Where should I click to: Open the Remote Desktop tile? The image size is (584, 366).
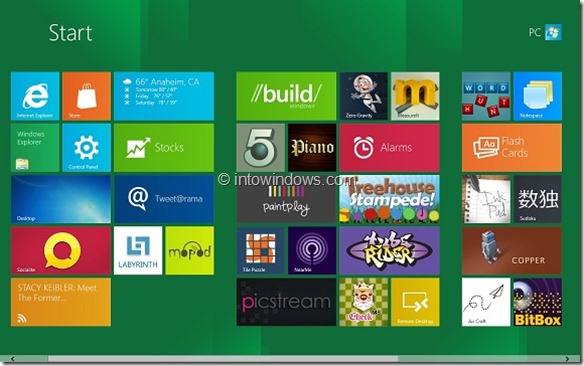(x=415, y=302)
